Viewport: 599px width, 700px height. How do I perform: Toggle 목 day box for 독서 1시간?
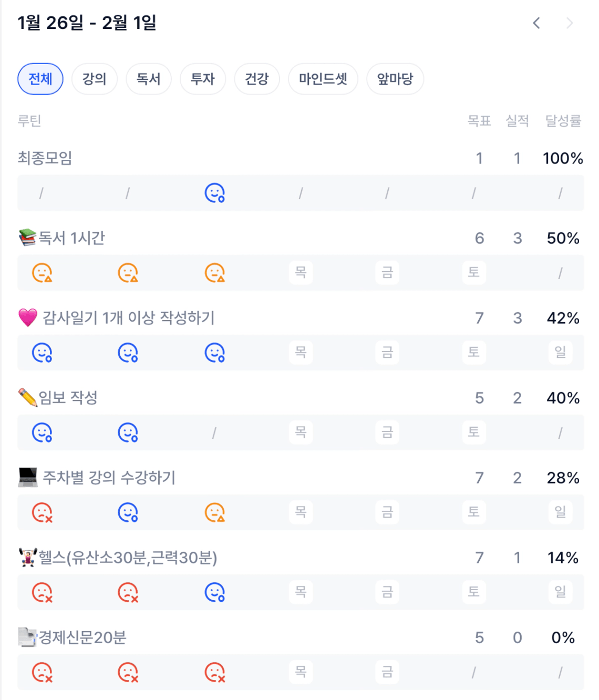pyautogui.click(x=301, y=273)
